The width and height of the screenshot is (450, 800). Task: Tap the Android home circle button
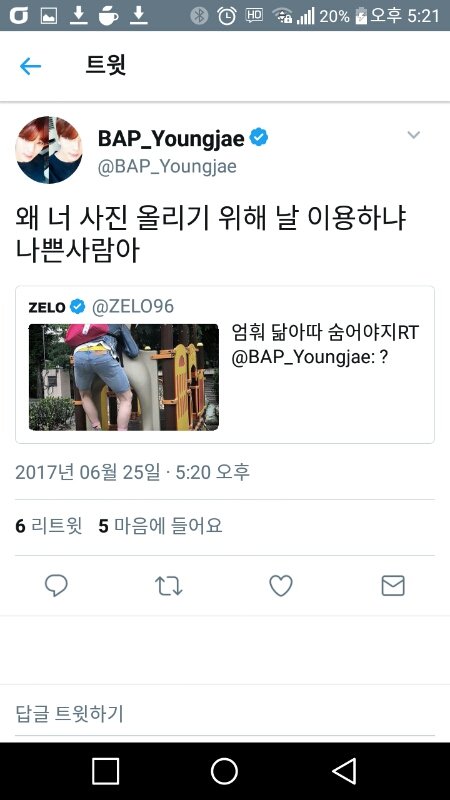(x=224, y=771)
